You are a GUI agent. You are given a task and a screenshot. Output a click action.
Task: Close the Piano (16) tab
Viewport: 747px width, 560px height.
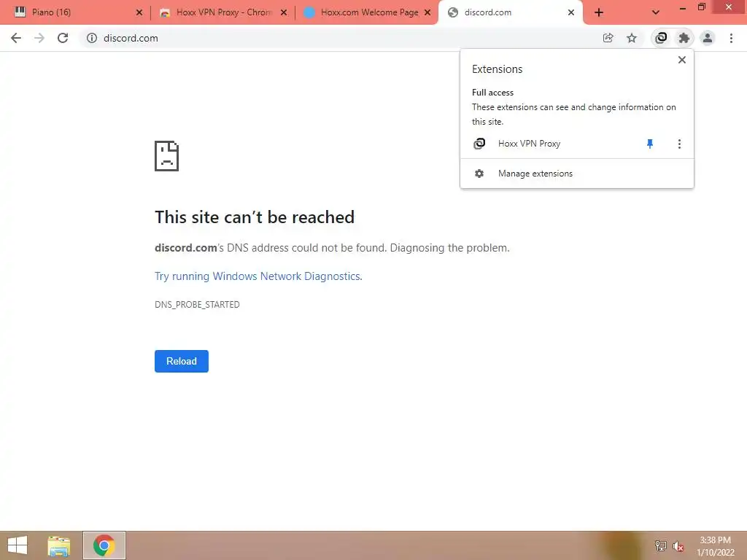pos(139,12)
